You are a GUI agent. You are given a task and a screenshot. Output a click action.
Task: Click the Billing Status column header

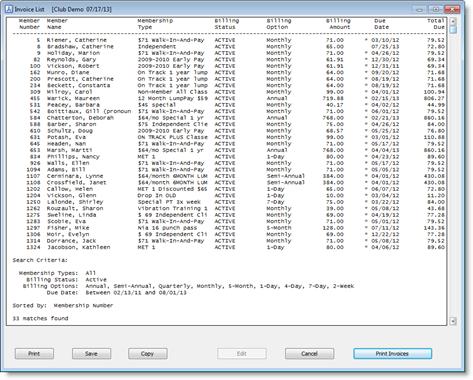227,24
